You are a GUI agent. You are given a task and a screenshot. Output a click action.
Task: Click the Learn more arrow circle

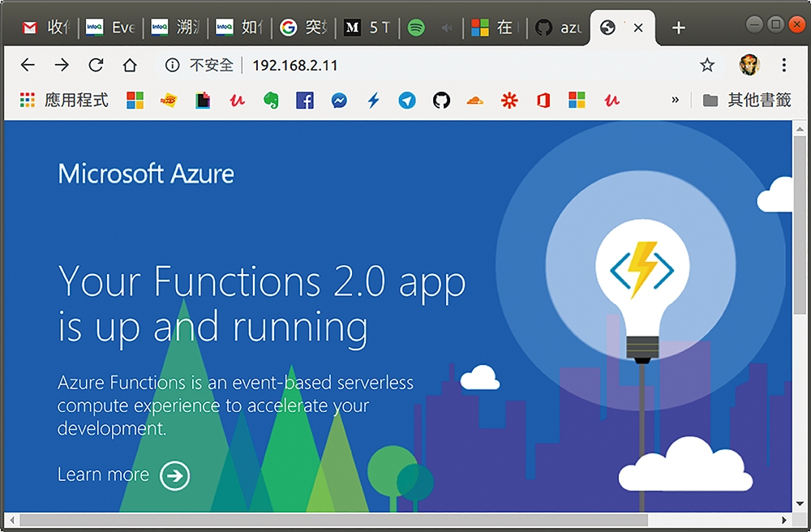click(x=175, y=475)
